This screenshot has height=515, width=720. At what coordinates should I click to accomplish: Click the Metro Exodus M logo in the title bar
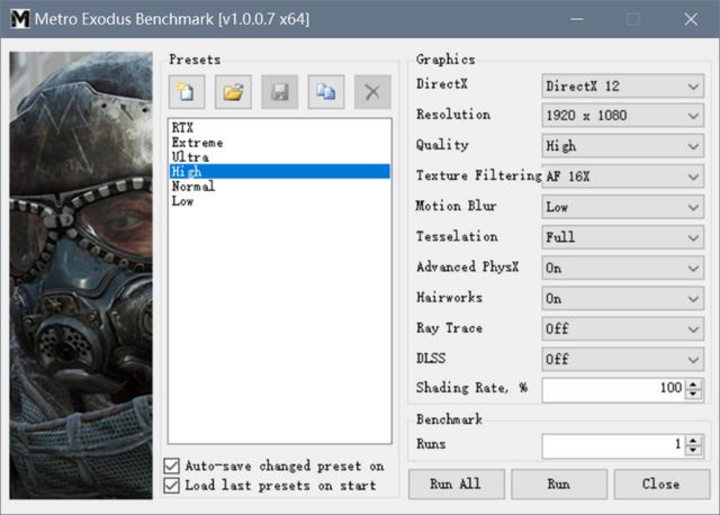pos(20,19)
